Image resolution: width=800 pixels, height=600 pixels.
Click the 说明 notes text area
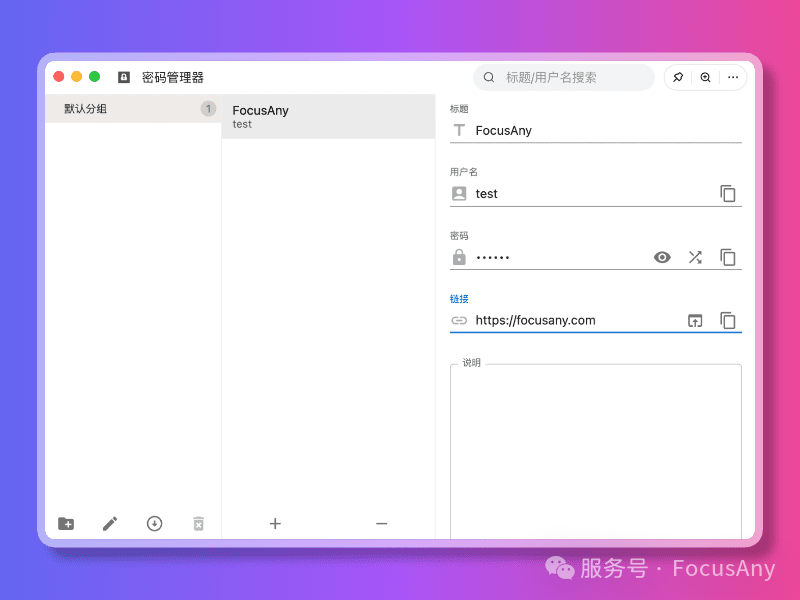point(595,450)
